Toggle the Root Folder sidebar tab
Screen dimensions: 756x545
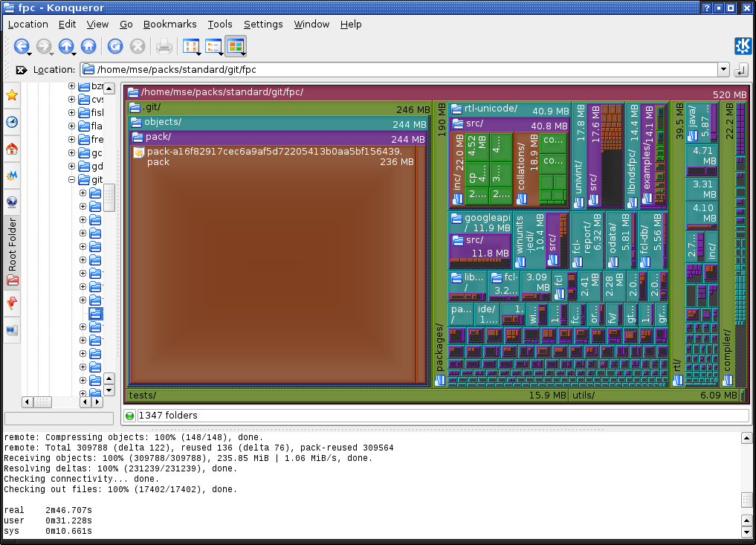click(x=12, y=244)
